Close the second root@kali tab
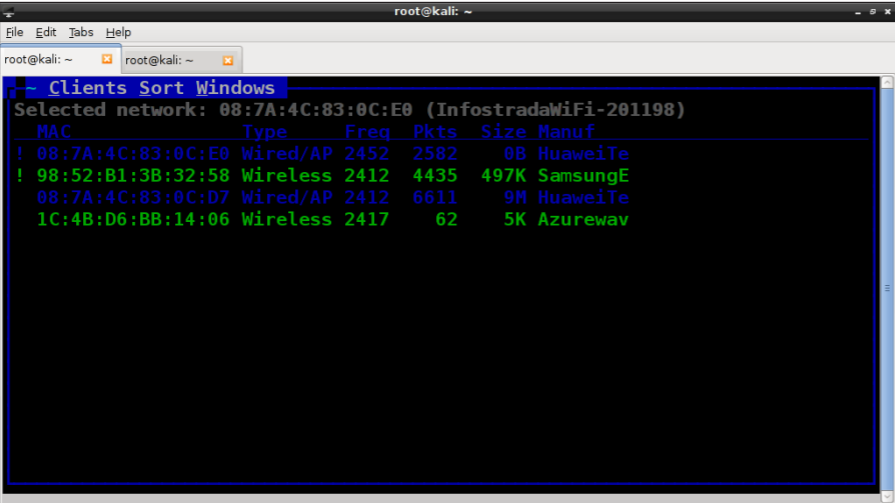 [228, 60]
